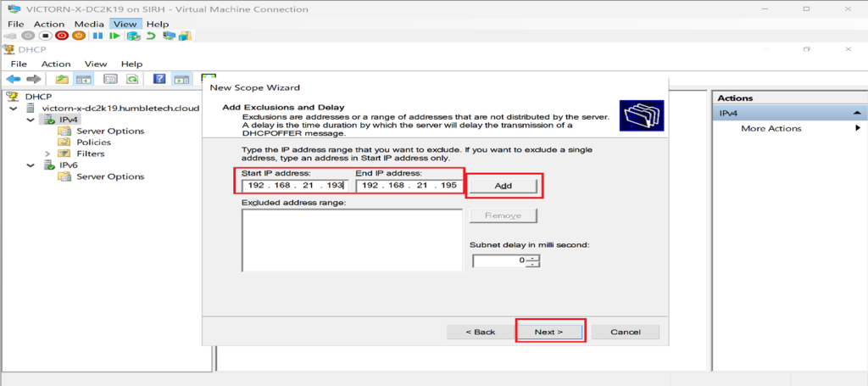This screenshot has width=868, height=386.
Task: Collapse the IPv4 tree node
Action: click(31, 120)
